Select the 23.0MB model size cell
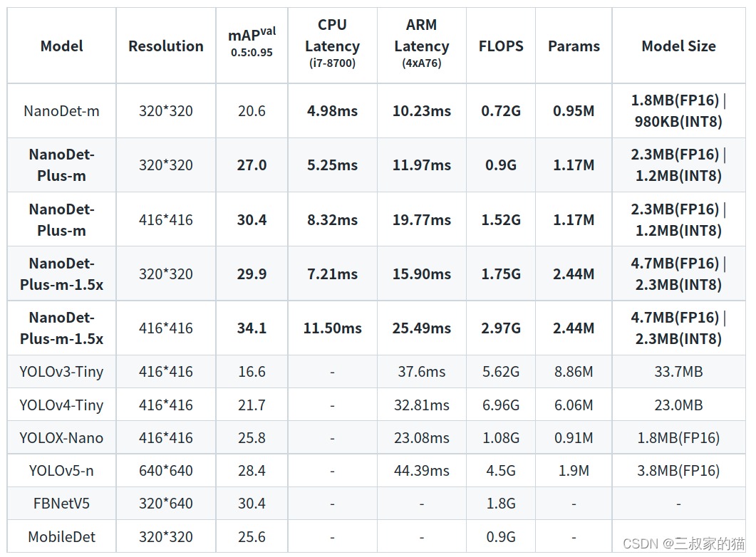 [678, 405]
